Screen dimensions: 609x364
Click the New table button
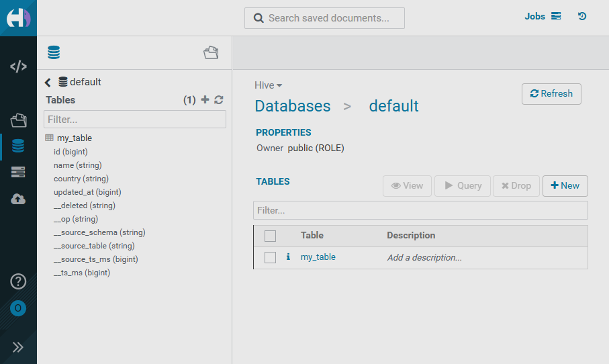coord(565,186)
